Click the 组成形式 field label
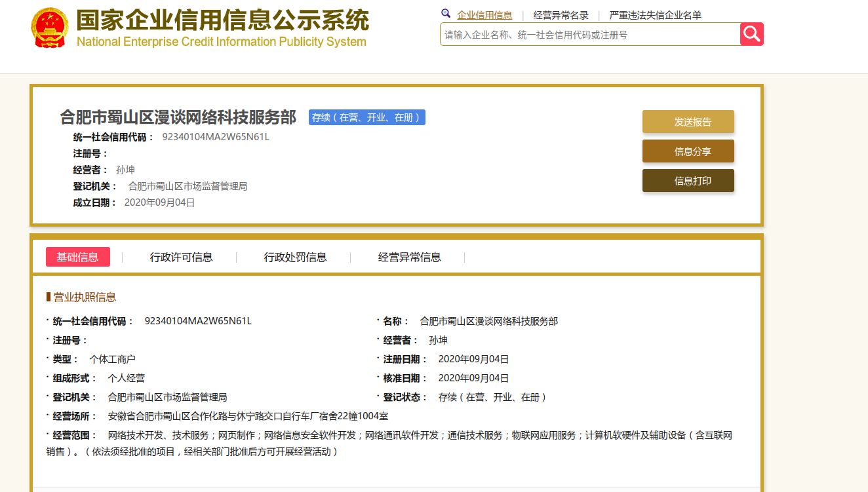This screenshot has width=868, height=492. point(75,378)
